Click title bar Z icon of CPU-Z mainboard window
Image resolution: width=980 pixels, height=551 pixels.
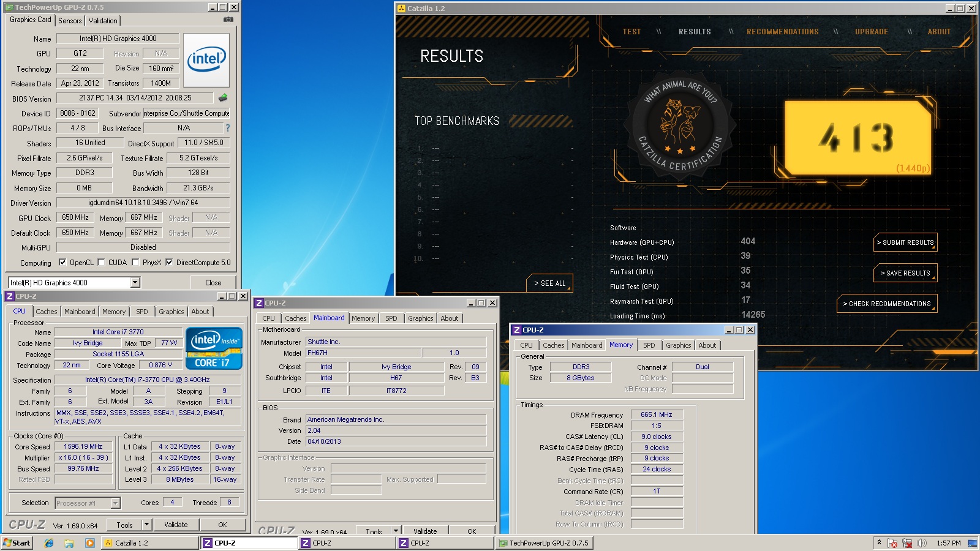(x=260, y=303)
